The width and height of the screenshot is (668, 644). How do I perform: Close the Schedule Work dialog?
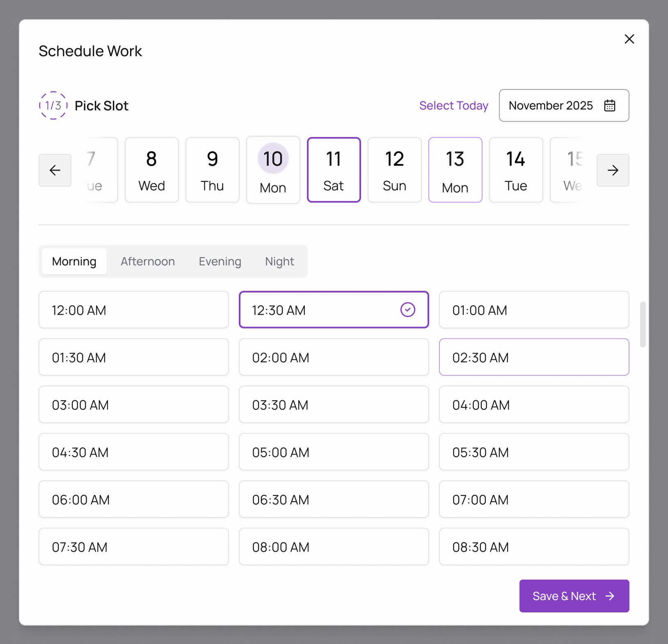[629, 39]
